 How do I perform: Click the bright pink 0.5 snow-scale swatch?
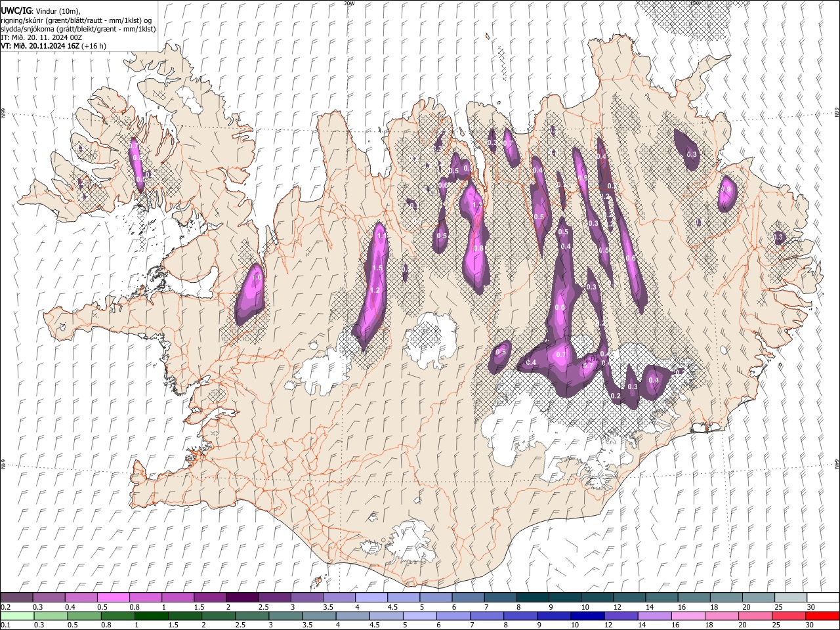coord(113,597)
